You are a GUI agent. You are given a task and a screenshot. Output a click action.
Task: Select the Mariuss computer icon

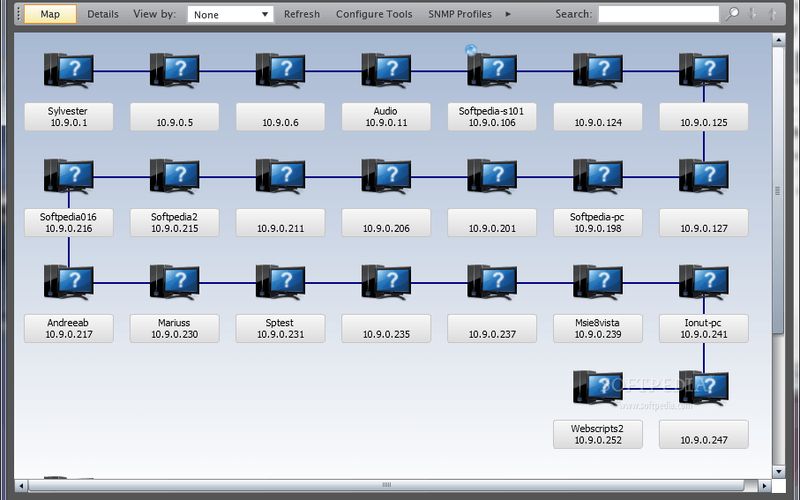[174, 282]
